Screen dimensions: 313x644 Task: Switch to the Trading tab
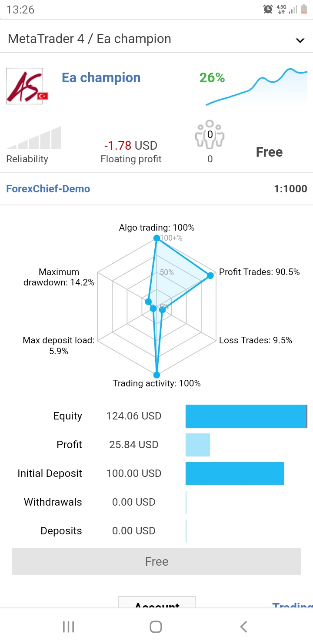tap(292, 604)
